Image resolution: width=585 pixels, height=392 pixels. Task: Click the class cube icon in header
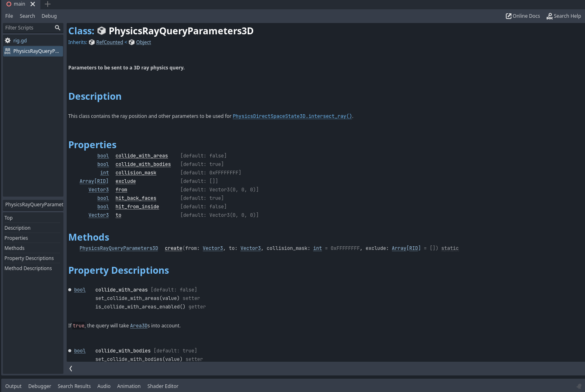click(102, 31)
